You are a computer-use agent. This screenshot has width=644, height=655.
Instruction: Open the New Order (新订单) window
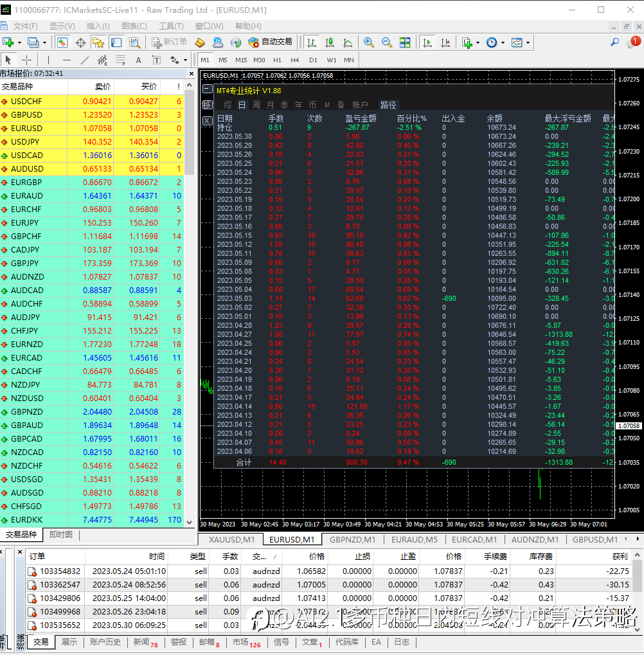(170, 42)
